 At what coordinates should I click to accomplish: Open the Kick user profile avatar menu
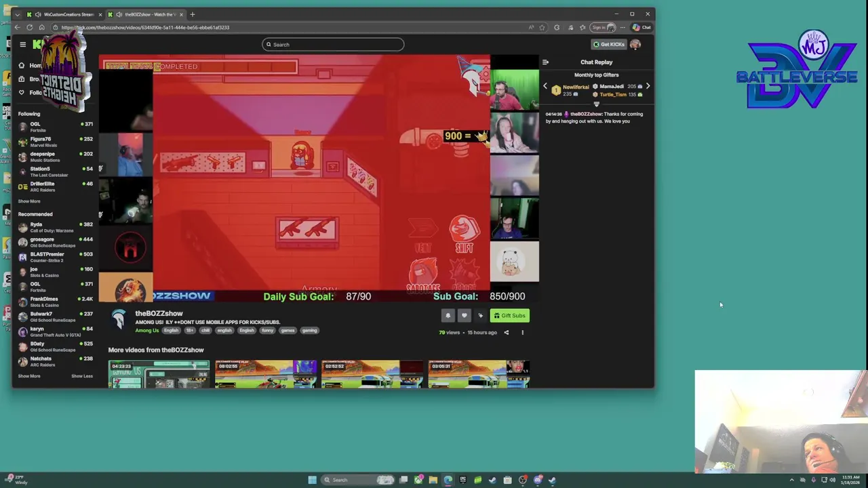click(x=635, y=45)
